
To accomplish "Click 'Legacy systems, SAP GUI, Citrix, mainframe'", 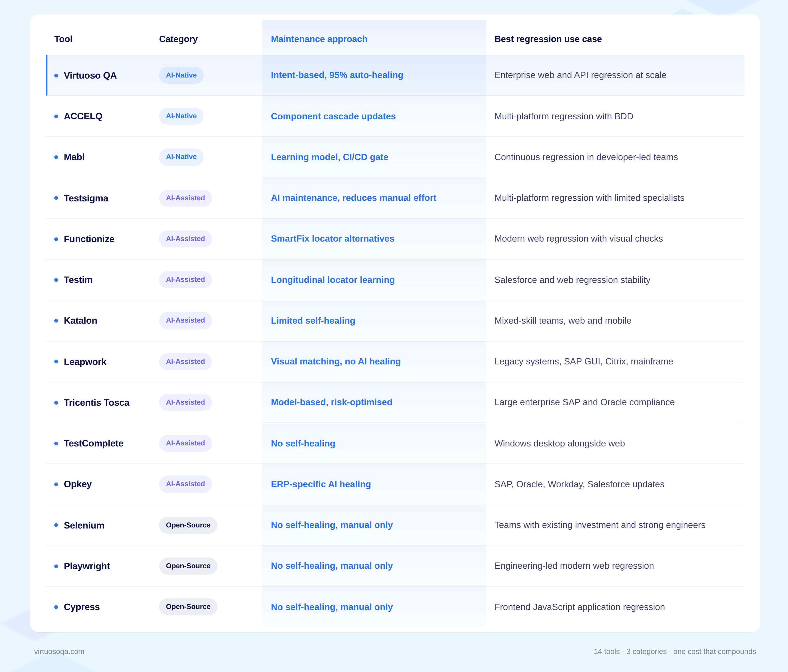I will coord(584,361).
